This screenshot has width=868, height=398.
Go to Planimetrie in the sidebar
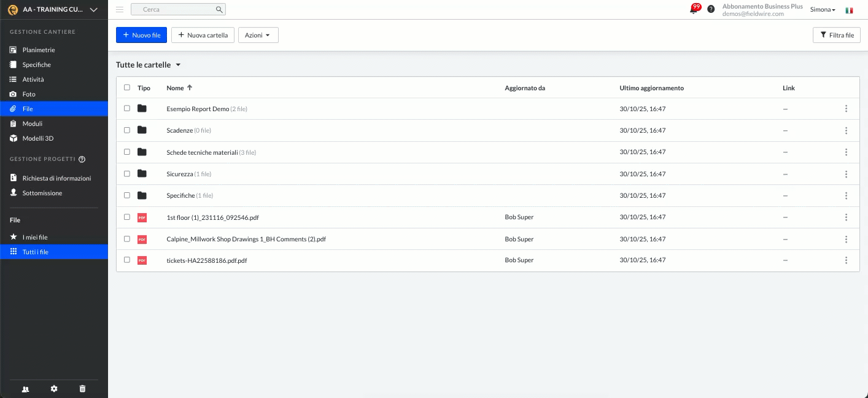point(39,50)
